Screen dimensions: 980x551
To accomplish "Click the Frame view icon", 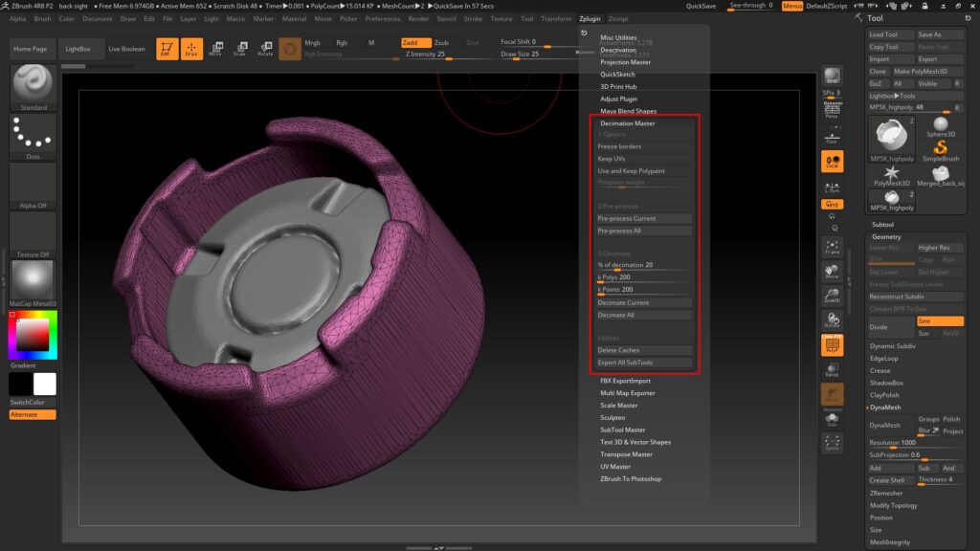I will pyautogui.click(x=832, y=247).
